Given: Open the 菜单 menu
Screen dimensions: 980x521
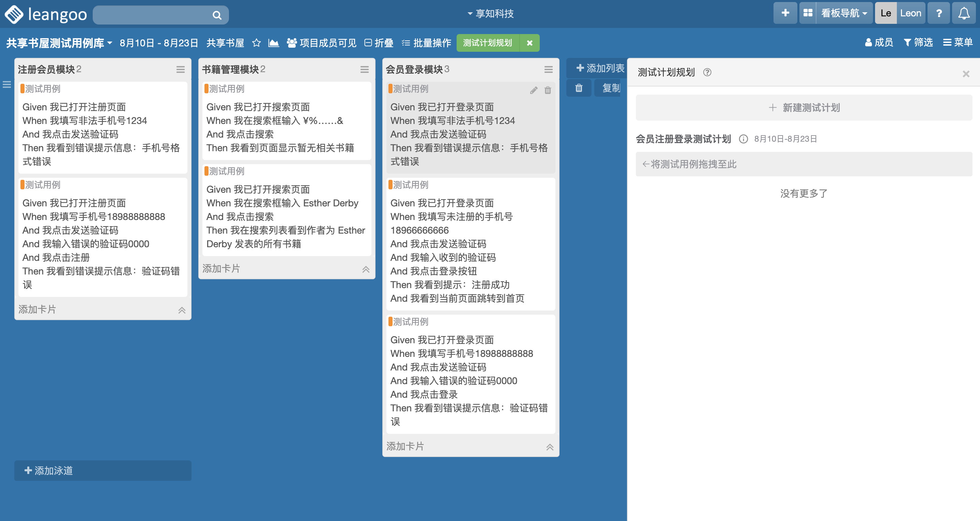Looking at the screenshot, I should click(958, 42).
